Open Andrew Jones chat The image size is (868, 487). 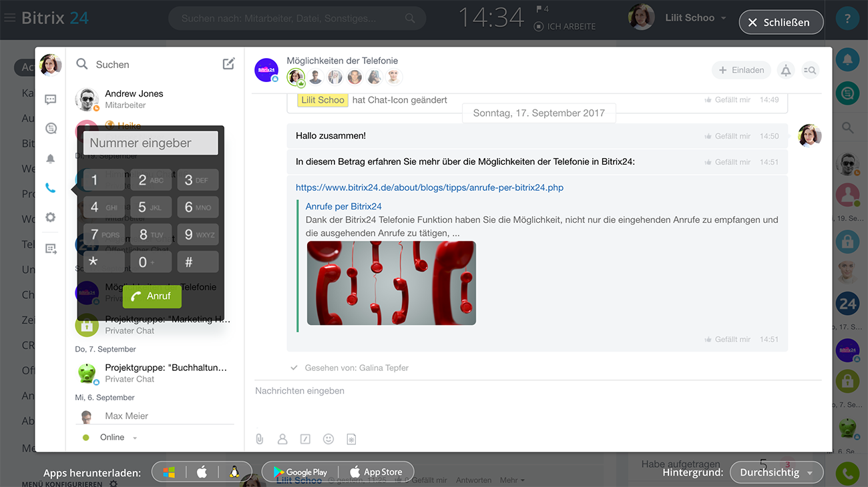point(154,99)
